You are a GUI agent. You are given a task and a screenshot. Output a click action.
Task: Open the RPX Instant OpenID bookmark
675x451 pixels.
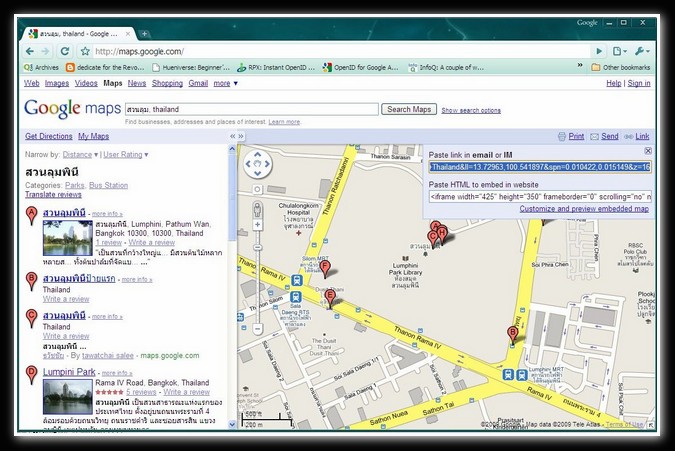276,68
